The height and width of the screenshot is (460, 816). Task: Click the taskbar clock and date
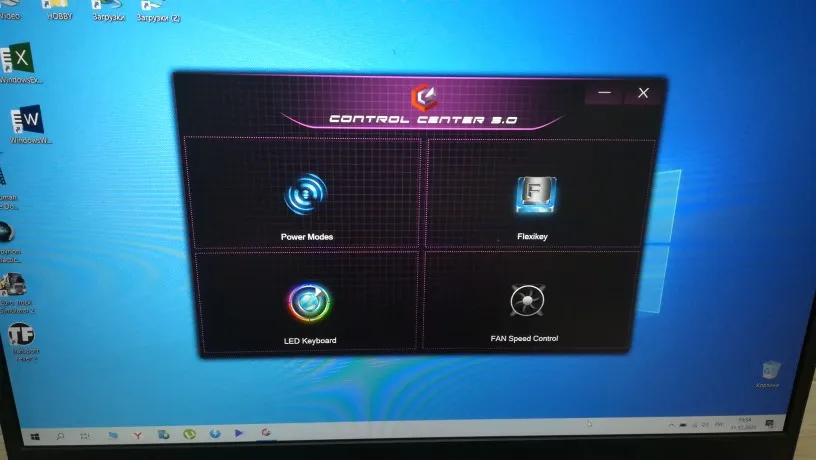[x=744, y=424]
